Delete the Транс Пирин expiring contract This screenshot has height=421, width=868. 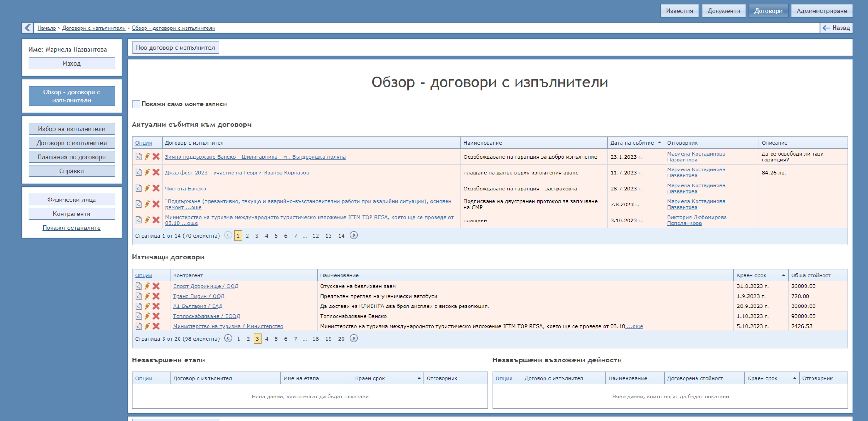pos(156,296)
